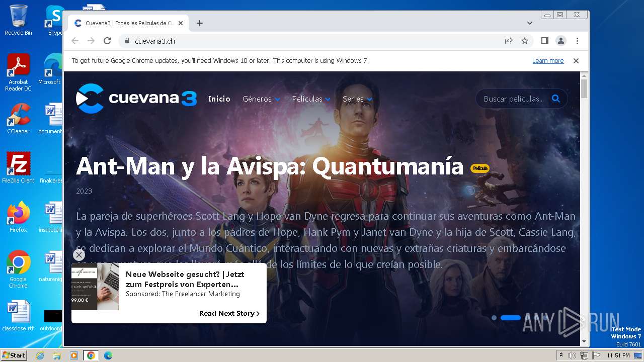Open the Ant-Man y la Avispa title
The height and width of the screenshot is (362, 644).
[x=269, y=166]
